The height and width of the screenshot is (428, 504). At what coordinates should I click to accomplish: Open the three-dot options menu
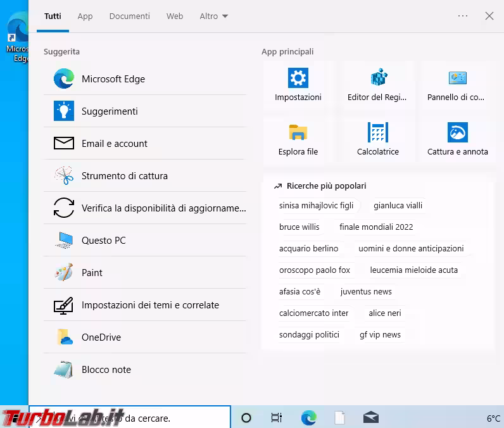pos(463,16)
